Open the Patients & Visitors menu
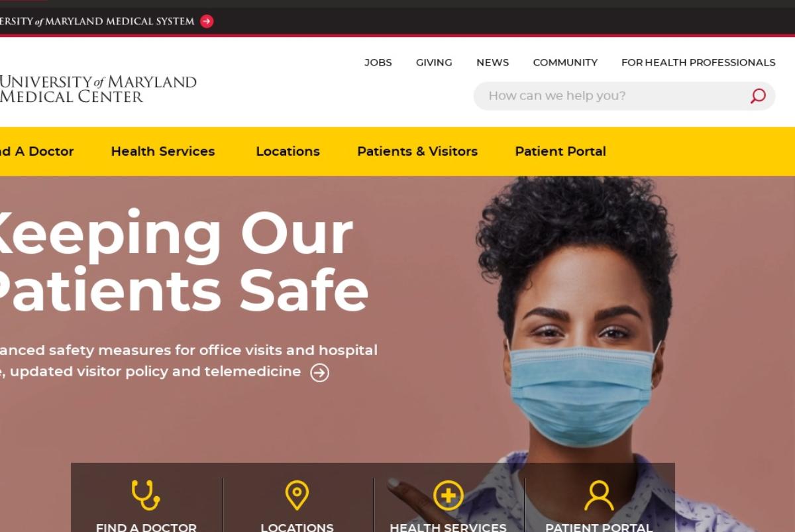The height and width of the screenshot is (532, 795). 417,152
